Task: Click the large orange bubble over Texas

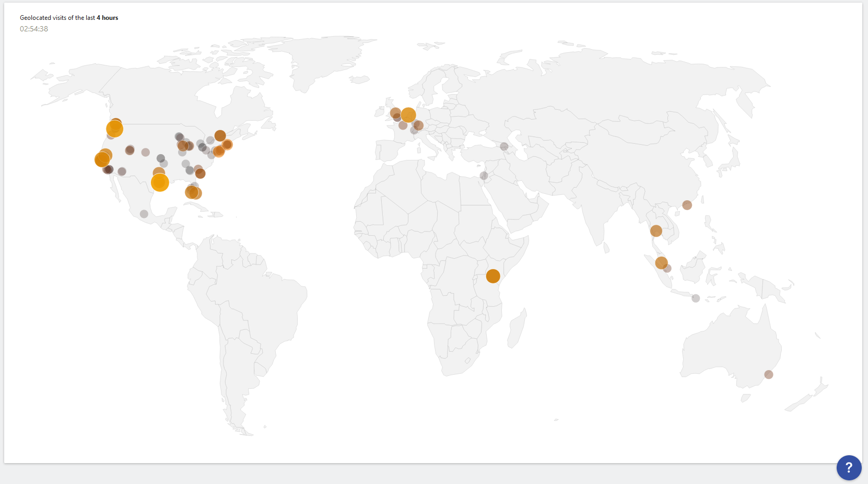Action: coord(160,182)
